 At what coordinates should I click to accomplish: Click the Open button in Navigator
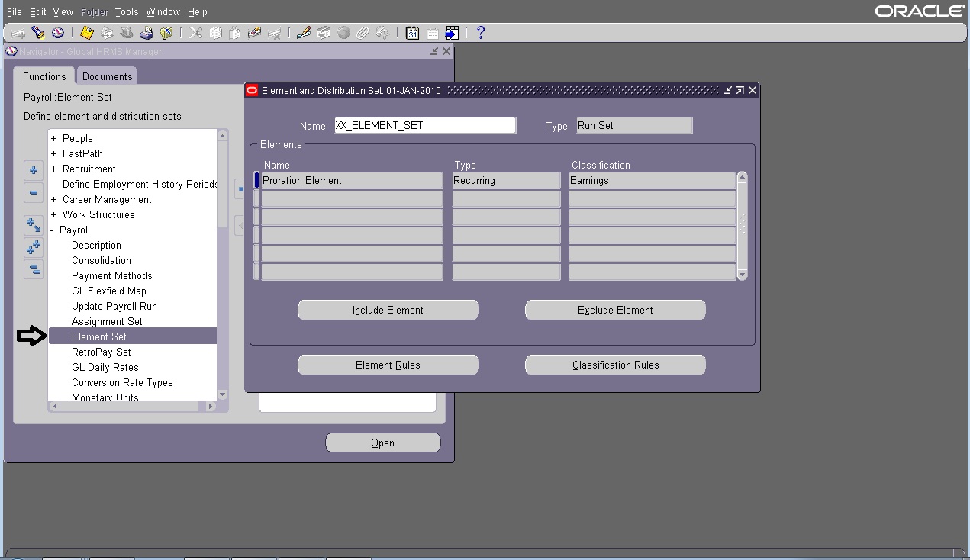coord(383,443)
